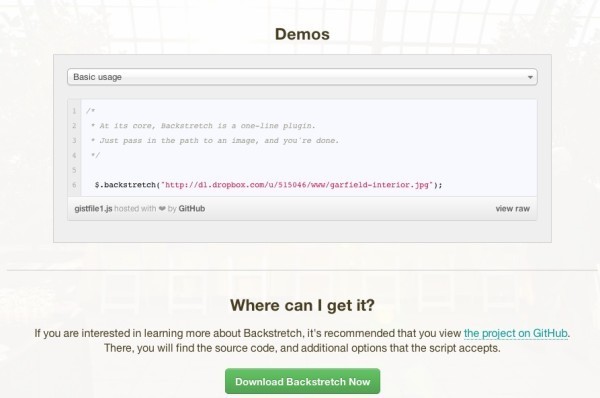Image resolution: width=600 pixels, height=398 pixels.
Task: Click comment line 'Just pass in the path'
Action: [215, 140]
